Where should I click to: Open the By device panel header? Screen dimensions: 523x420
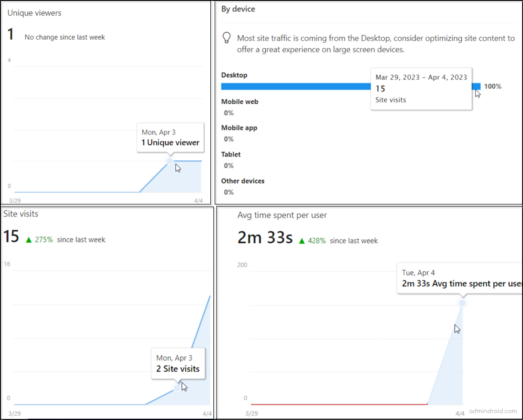click(x=238, y=9)
